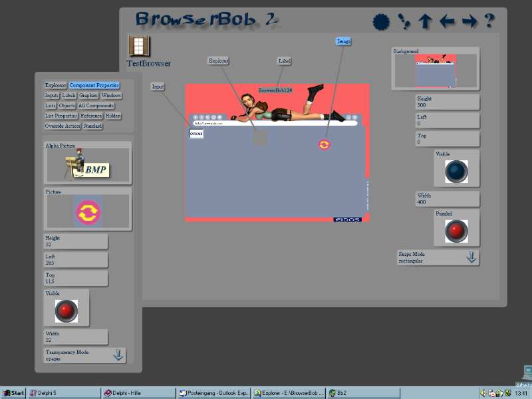Screen dimensions: 532x399
Task: Open the Reference tab
Action: (x=91, y=116)
